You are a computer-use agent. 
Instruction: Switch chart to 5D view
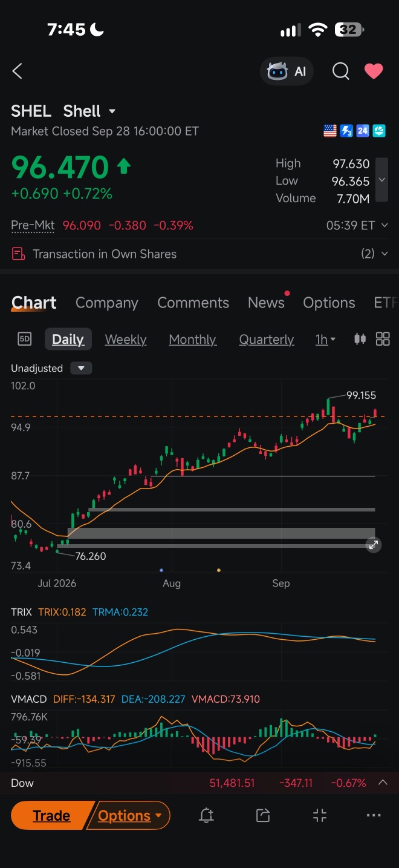point(24,339)
